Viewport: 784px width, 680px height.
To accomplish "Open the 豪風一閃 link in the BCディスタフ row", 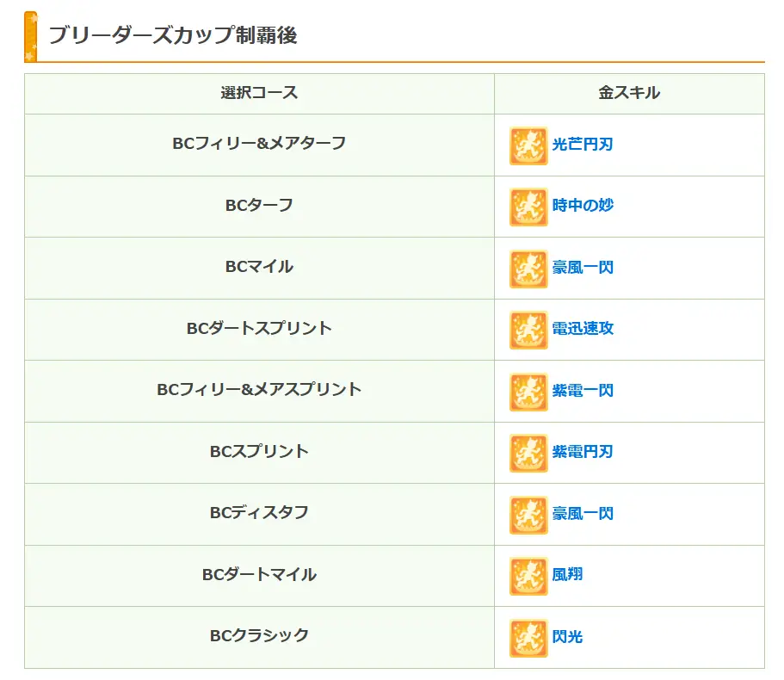I will point(583,515).
